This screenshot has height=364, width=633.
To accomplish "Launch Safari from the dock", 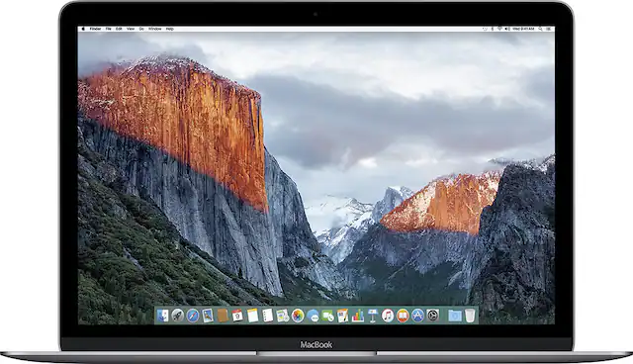I will point(193,316).
